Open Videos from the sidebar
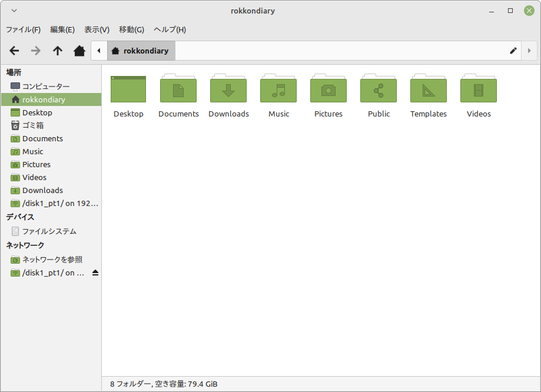The height and width of the screenshot is (392, 541). coord(51,177)
